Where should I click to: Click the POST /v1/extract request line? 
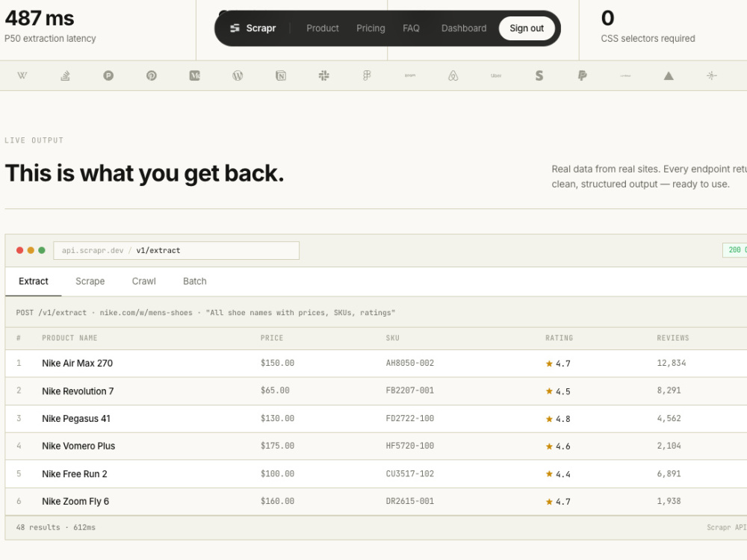206,313
